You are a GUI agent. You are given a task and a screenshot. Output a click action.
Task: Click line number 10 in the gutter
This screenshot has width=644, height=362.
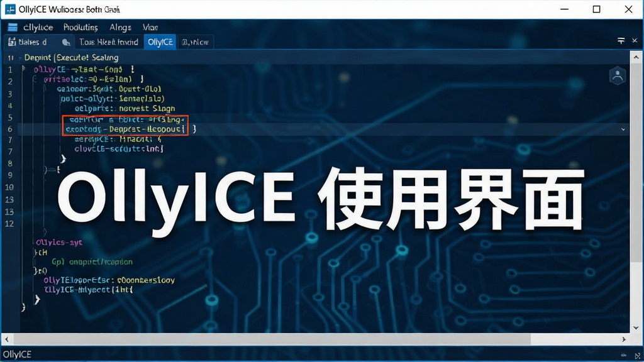coord(9,187)
